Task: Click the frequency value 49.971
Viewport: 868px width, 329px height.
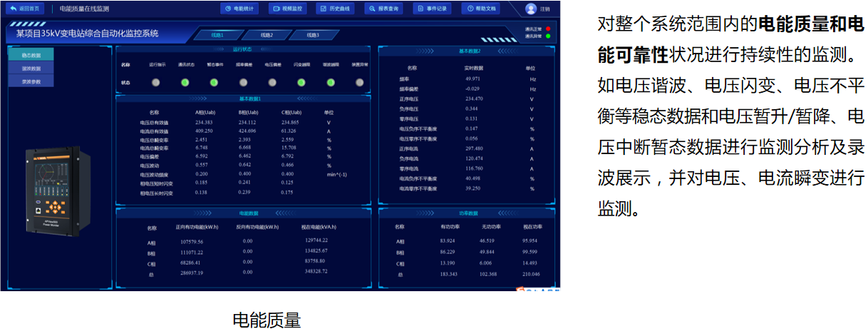Action: click(472, 79)
